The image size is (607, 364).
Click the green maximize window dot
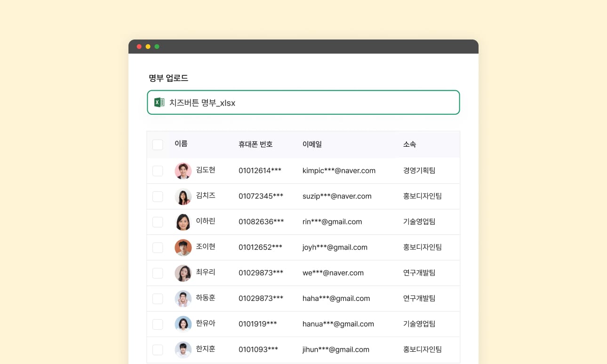click(157, 47)
